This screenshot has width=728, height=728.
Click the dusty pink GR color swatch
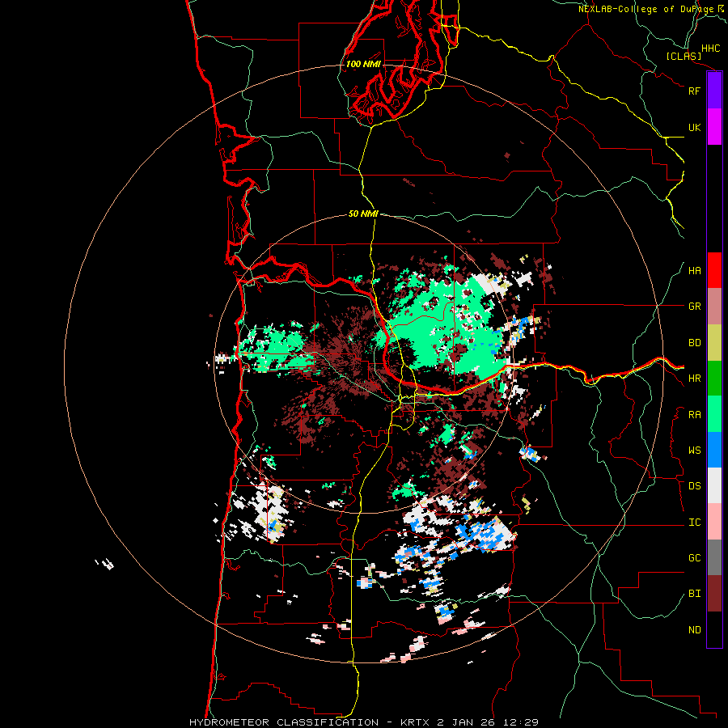(714, 307)
